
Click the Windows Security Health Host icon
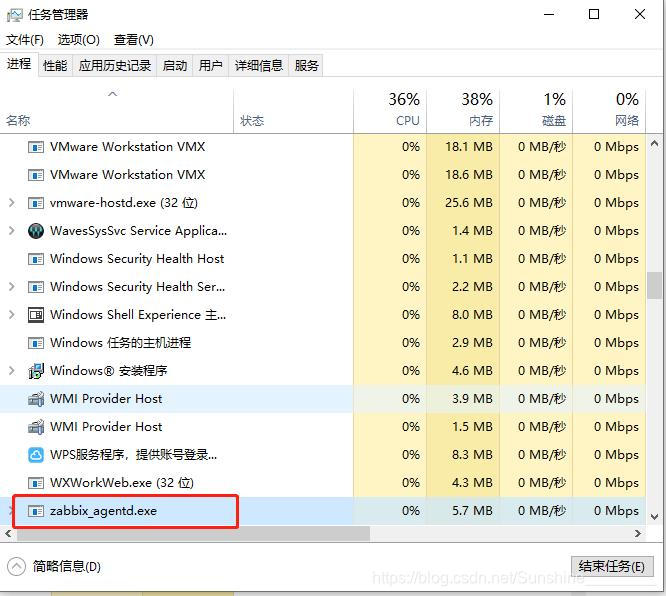(x=36, y=259)
